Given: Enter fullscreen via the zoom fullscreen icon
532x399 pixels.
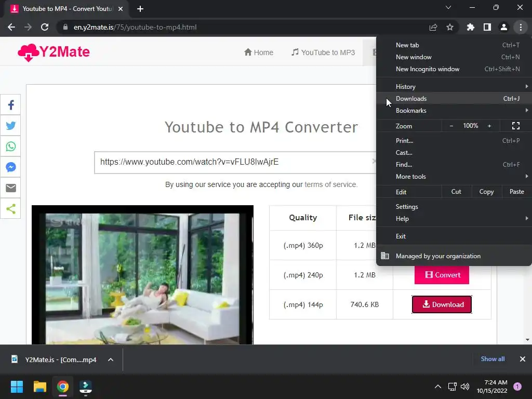Looking at the screenshot, I should 516,126.
